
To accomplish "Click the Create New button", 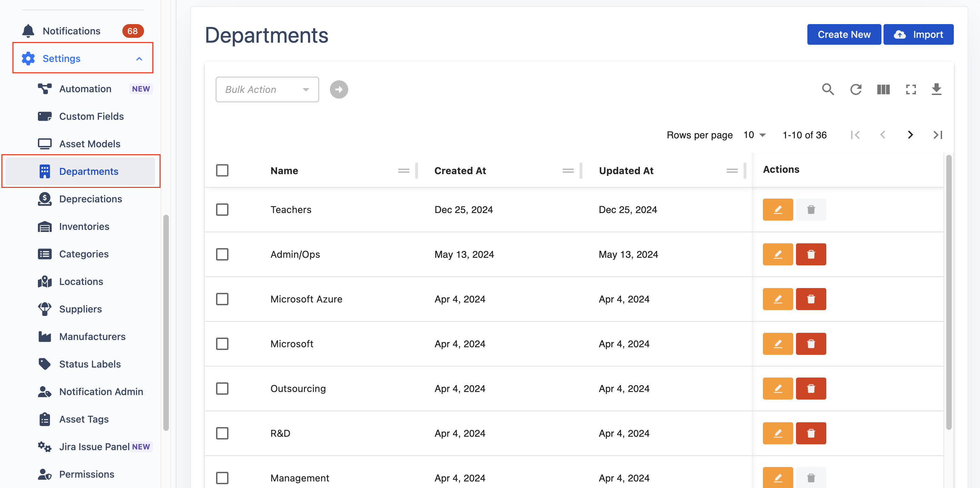I will click(844, 34).
